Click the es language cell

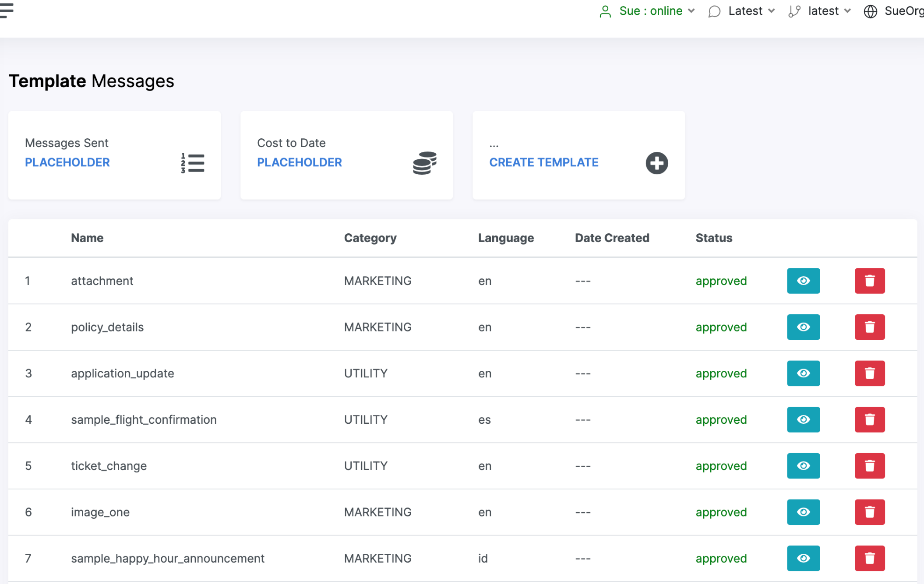484,419
